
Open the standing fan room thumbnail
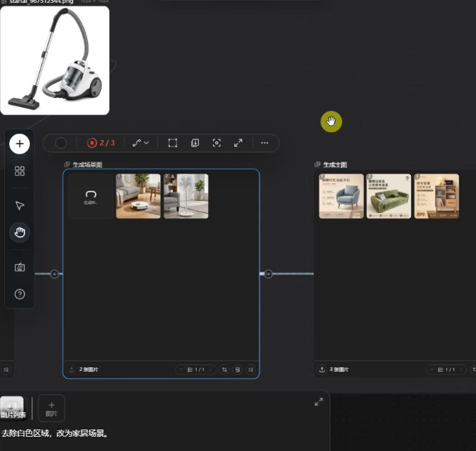coord(186,196)
